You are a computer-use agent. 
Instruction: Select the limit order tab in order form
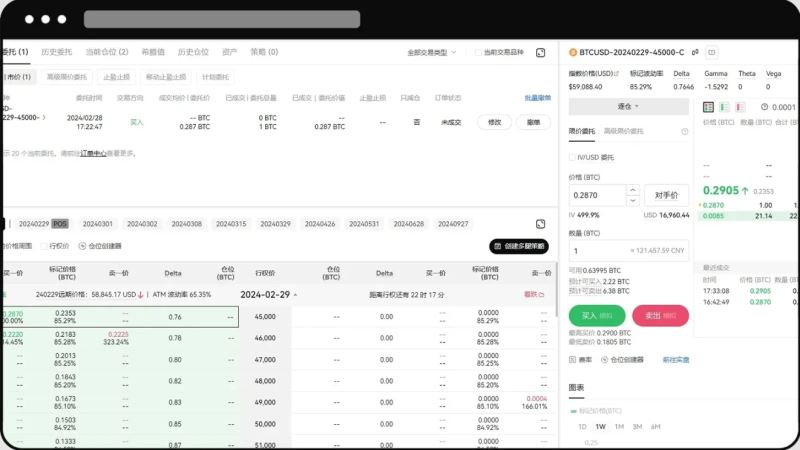point(582,132)
